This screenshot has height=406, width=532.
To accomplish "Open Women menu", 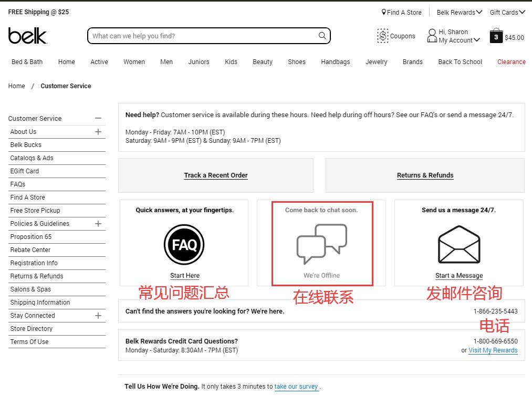I will pos(134,62).
